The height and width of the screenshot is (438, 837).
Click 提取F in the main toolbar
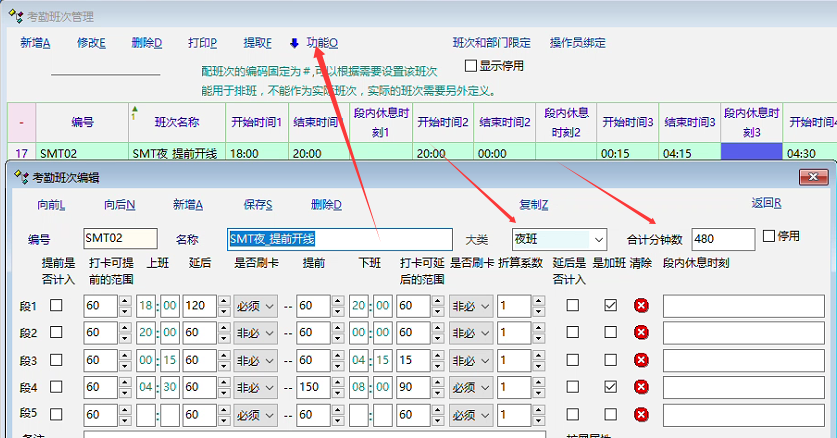point(257,43)
